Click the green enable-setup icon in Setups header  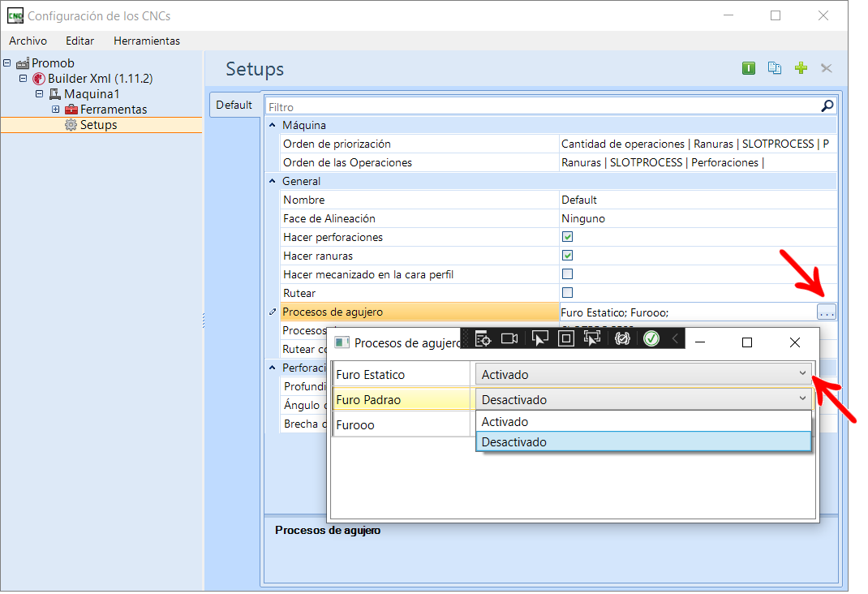click(749, 68)
